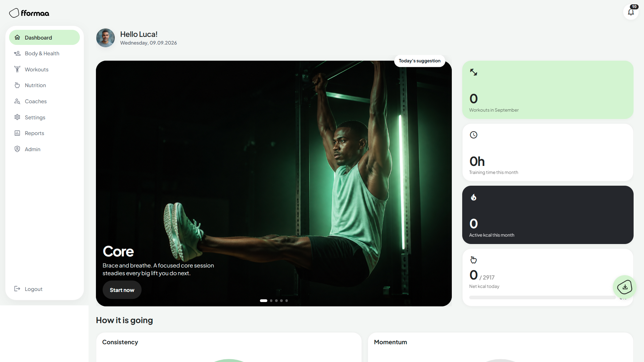Open Settings from the sidebar
Image resolution: width=644 pixels, height=362 pixels.
click(44, 117)
